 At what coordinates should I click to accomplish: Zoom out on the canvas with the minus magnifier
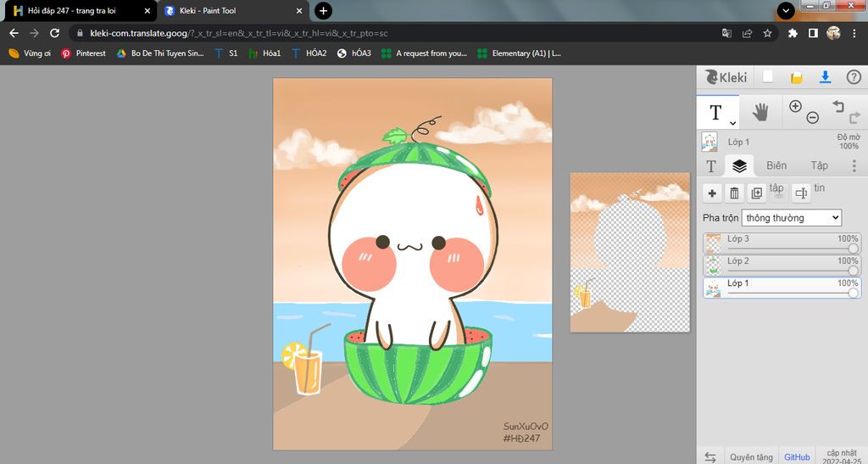(x=812, y=118)
